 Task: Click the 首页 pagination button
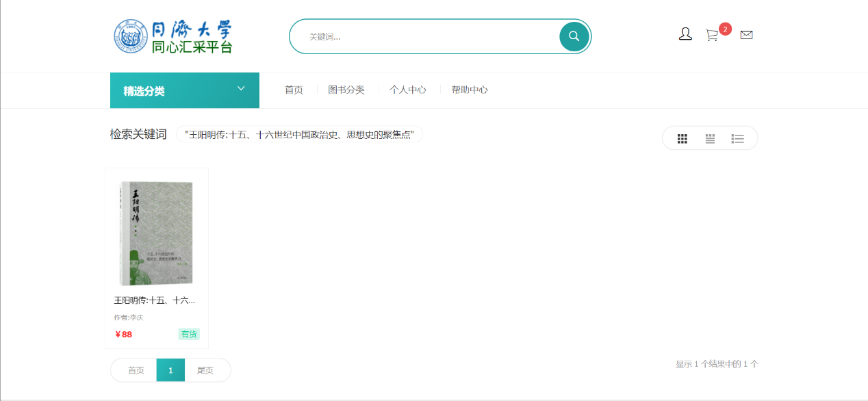coord(136,370)
